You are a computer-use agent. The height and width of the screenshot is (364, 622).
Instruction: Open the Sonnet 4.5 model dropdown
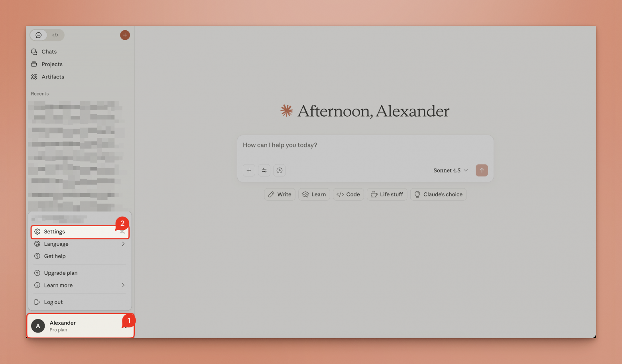click(x=450, y=170)
